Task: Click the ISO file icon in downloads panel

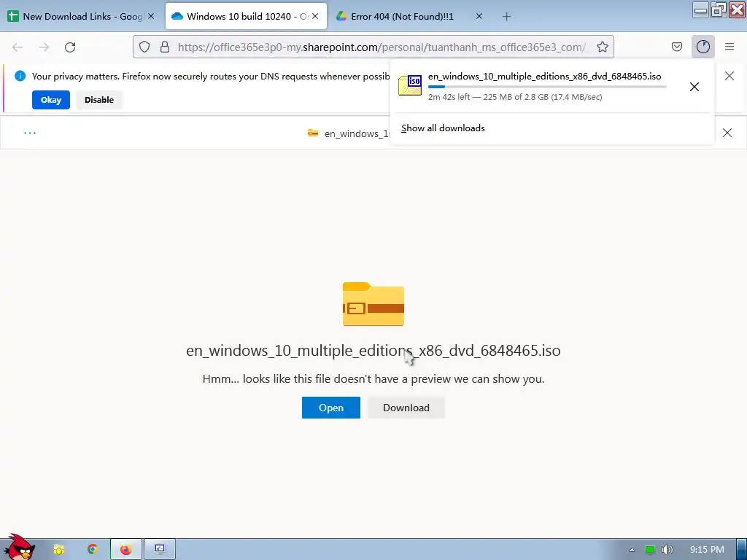Action: coord(410,86)
